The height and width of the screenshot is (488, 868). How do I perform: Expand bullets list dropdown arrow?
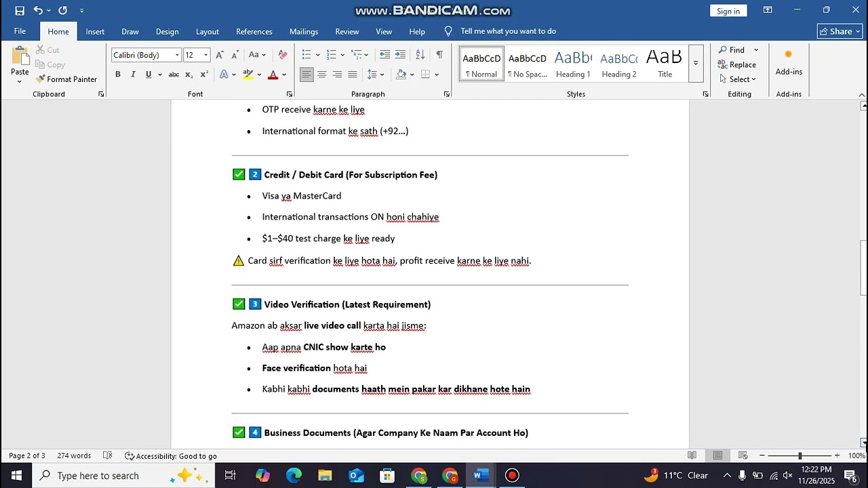[x=317, y=55]
